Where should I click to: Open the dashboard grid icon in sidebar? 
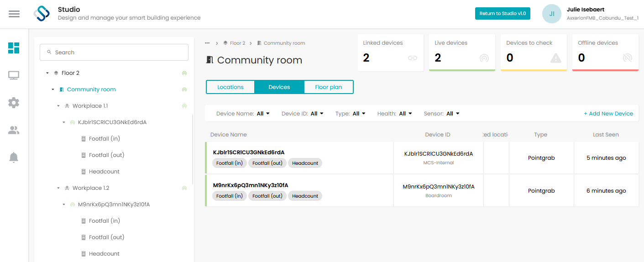pyautogui.click(x=14, y=48)
